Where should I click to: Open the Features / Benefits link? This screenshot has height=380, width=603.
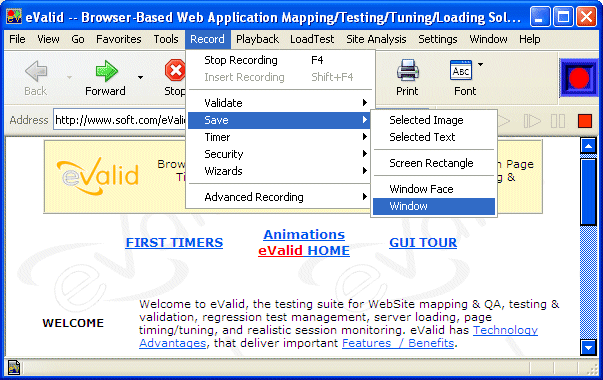click(x=398, y=343)
